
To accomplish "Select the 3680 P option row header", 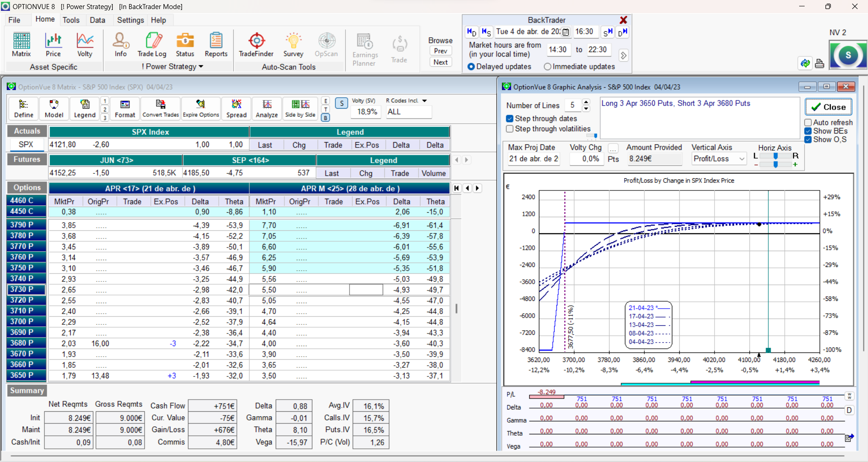I will tap(27, 343).
